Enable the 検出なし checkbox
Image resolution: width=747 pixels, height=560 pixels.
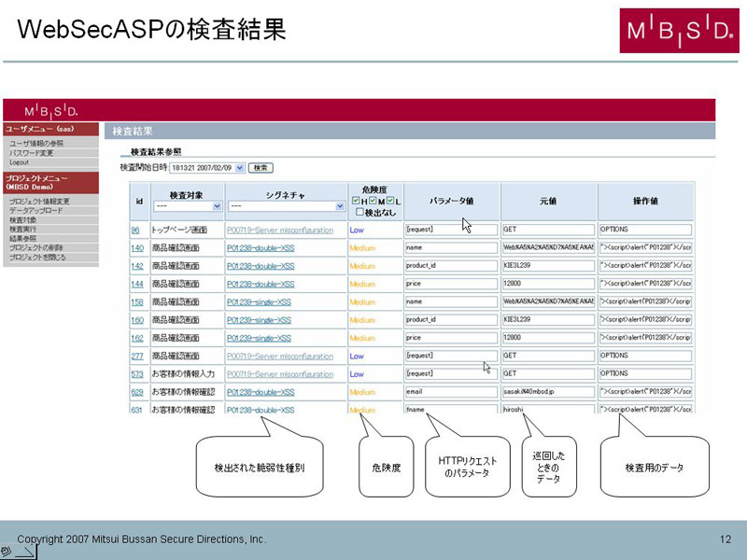pyautogui.click(x=359, y=212)
